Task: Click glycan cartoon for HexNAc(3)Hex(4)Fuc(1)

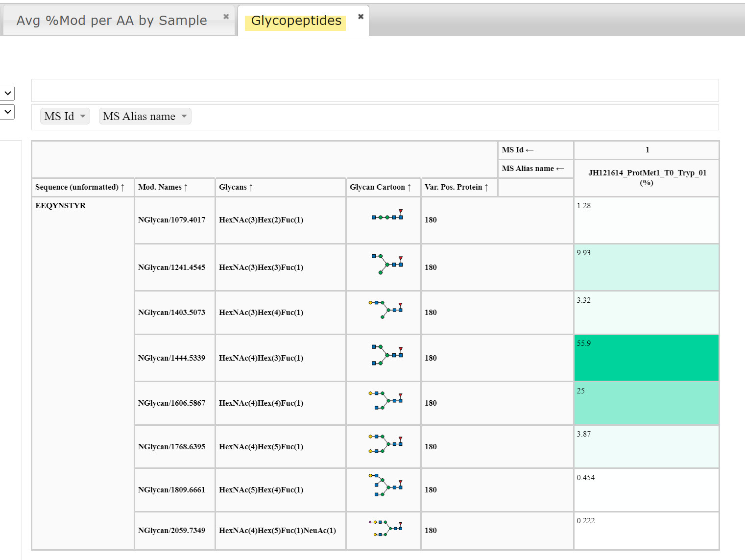Action: 385,310
